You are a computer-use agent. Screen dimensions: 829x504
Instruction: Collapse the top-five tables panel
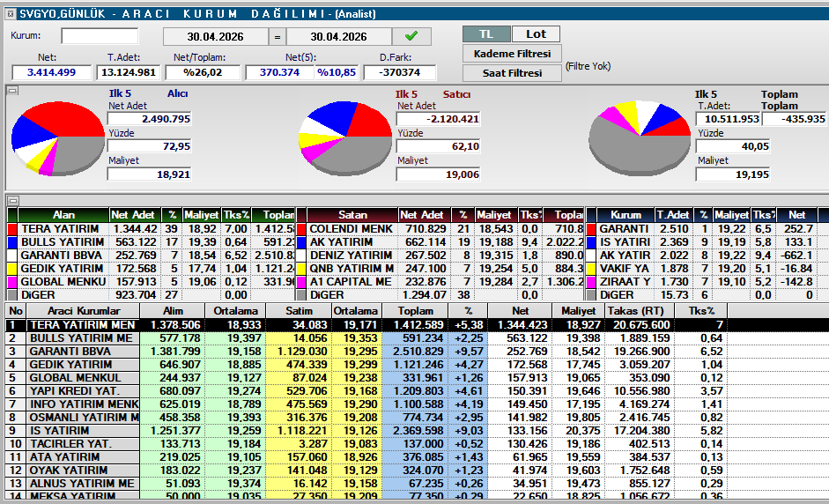tap(12, 200)
